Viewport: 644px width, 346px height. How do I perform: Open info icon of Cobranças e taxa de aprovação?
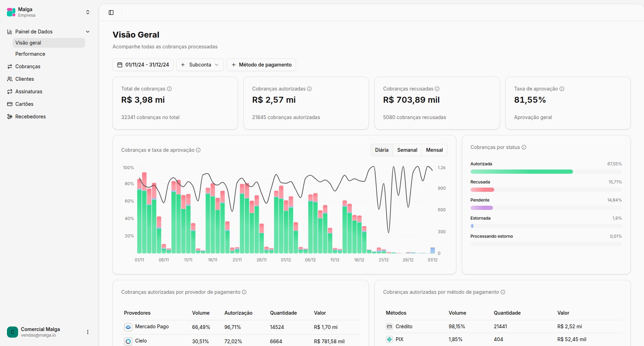(198, 150)
